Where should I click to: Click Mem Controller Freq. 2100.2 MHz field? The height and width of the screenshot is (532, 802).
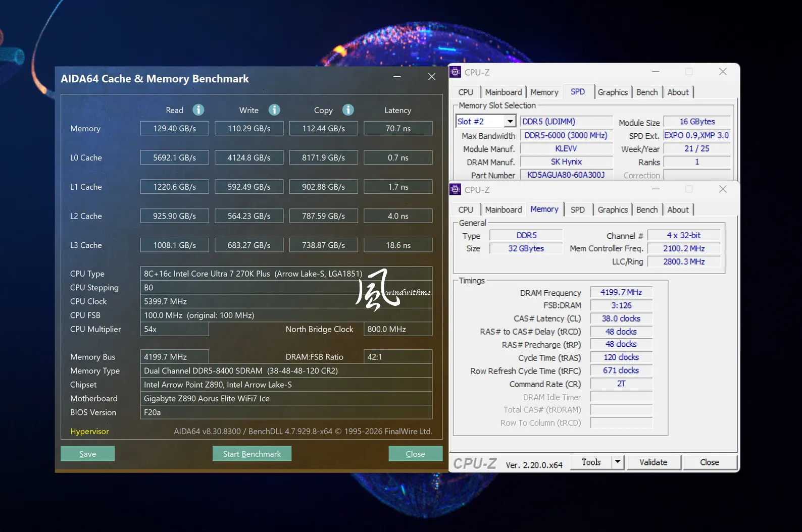[684, 248]
